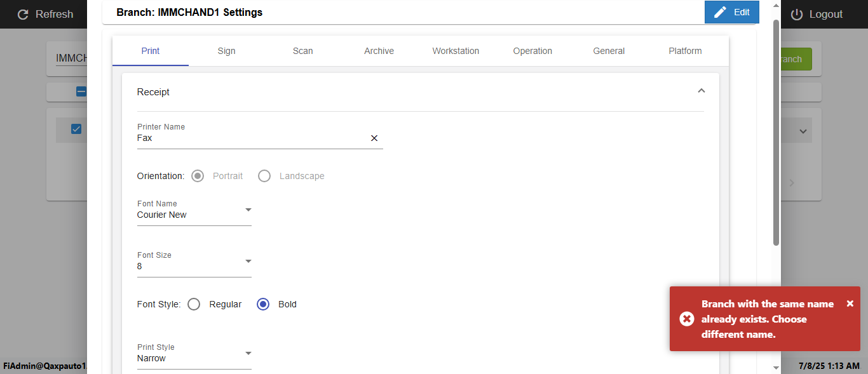868x374 pixels.
Task: Click the red error circle icon
Action: click(x=687, y=319)
